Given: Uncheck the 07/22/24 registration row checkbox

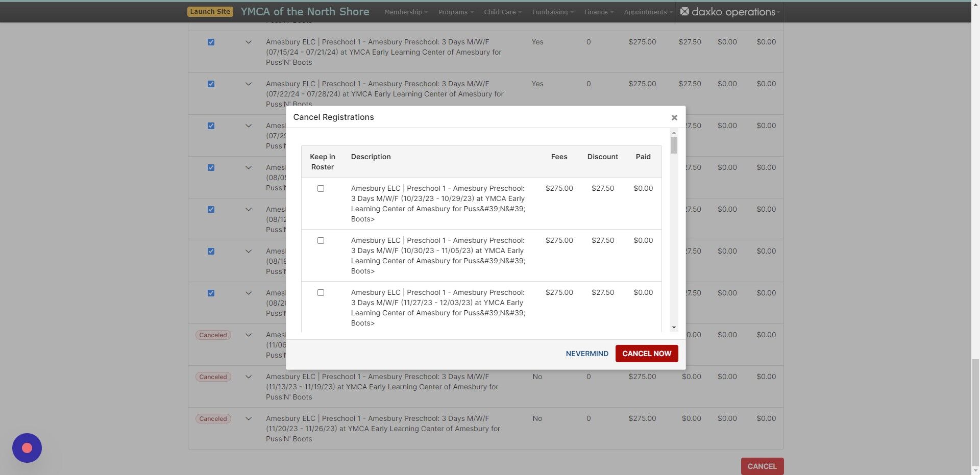Looking at the screenshot, I should [211, 84].
